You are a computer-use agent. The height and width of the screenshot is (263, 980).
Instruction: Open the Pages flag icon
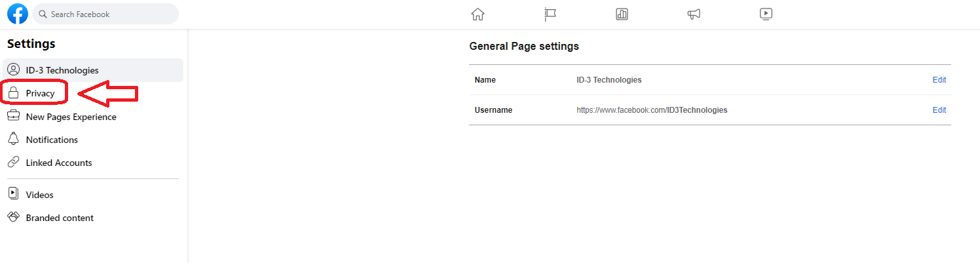[x=550, y=14]
